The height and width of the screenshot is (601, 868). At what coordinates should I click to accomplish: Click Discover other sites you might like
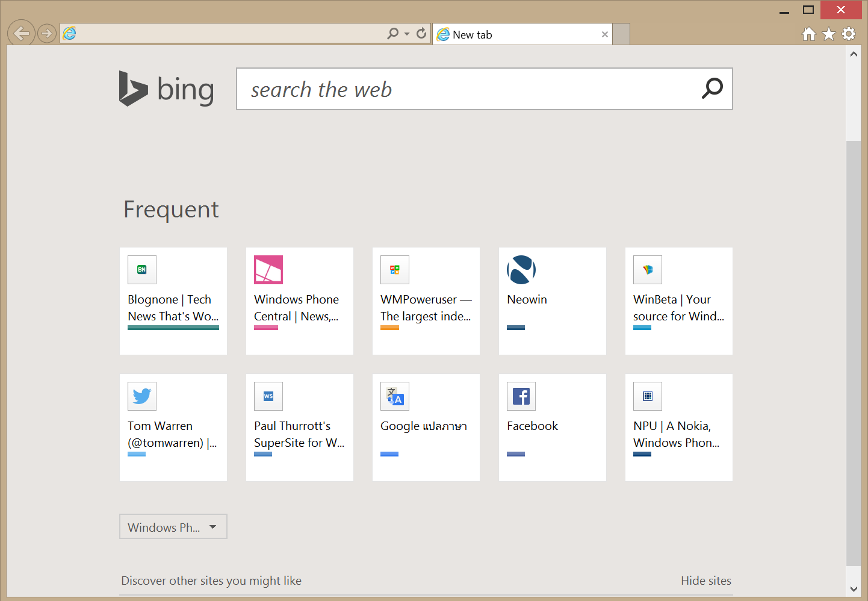[x=211, y=581]
